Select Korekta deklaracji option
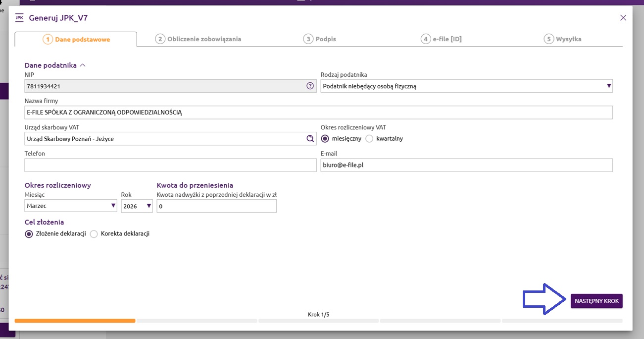This screenshot has height=339, width=644. click(x=94, y=234)
